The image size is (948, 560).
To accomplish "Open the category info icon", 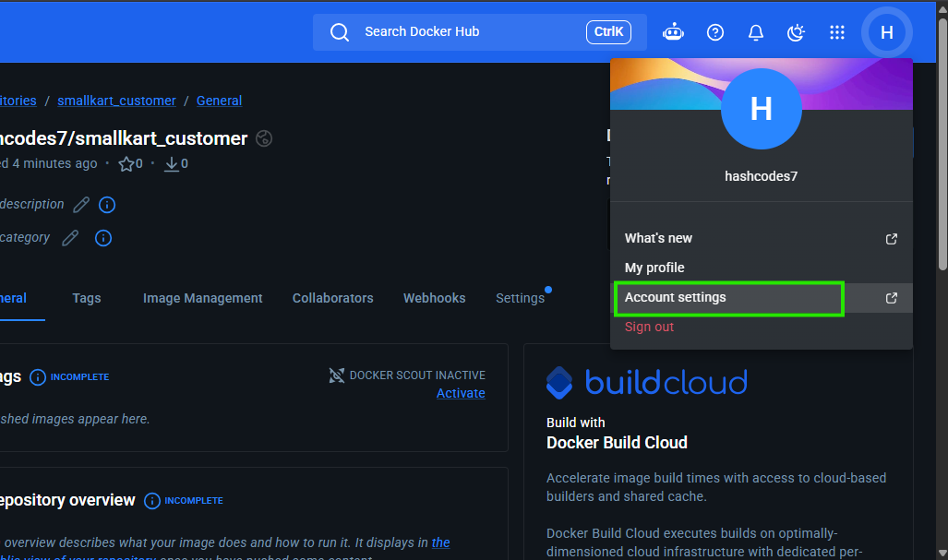I will 103,238.
